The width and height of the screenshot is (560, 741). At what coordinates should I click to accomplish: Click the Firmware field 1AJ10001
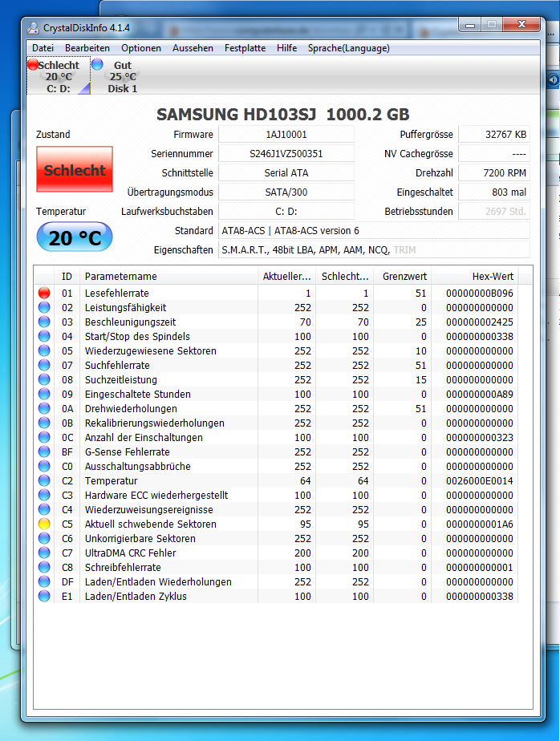[286, 134]
